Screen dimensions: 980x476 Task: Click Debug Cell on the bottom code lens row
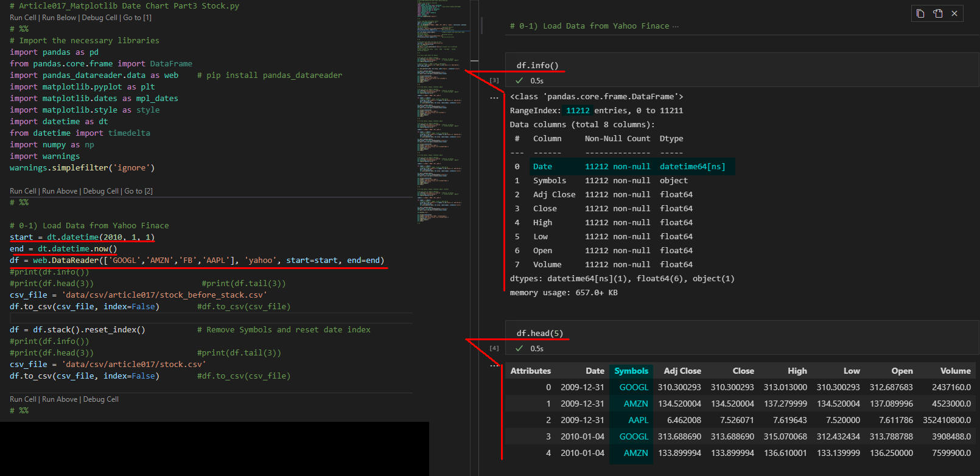(101, 399)
